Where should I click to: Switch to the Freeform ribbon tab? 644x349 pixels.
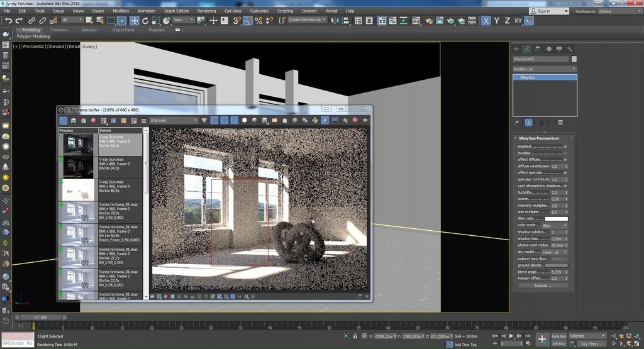coord(58,30)
